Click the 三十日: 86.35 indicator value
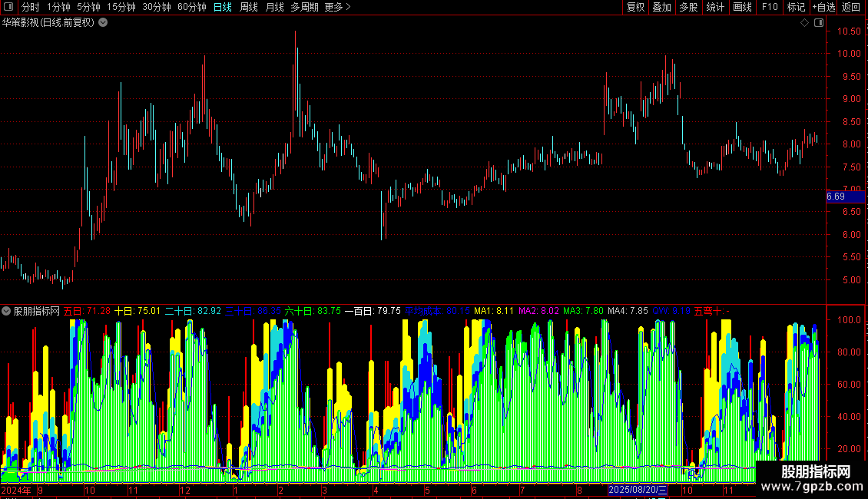Image resolution: width=868 pixels, height=499 pixels. (x=253, y=311)
